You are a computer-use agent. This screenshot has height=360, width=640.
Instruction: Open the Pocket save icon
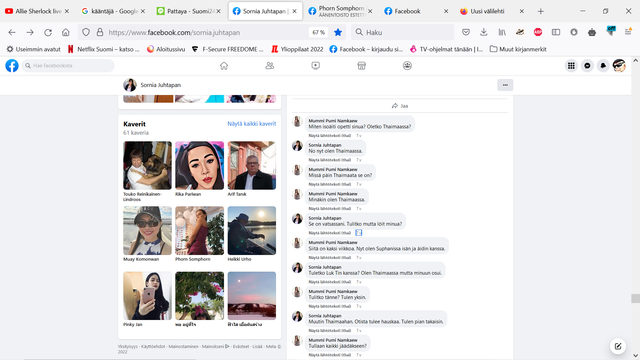click(x=466, y=32)
